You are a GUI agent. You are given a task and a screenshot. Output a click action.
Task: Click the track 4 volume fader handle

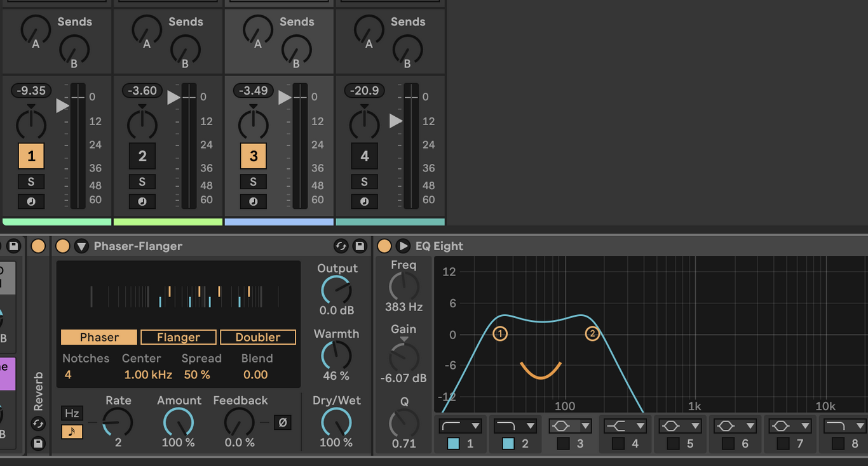tap(396, 120)
